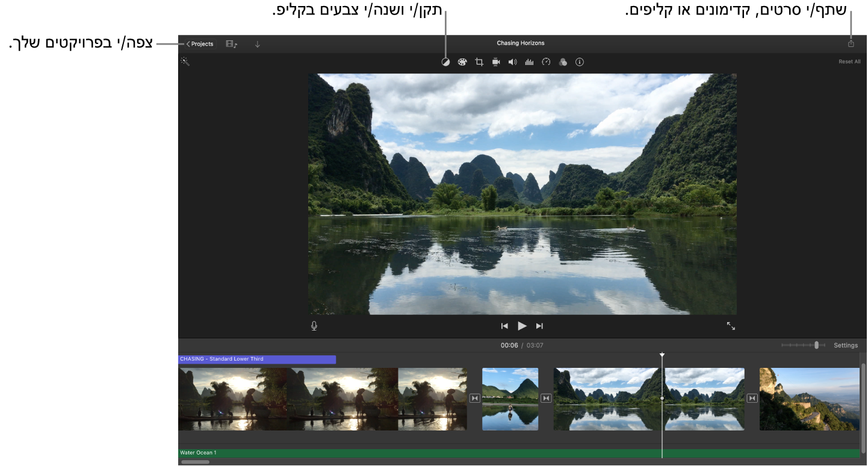The image size is (868, 466).
Task: Open the timeline Settings panel
Action: (845, 345)
